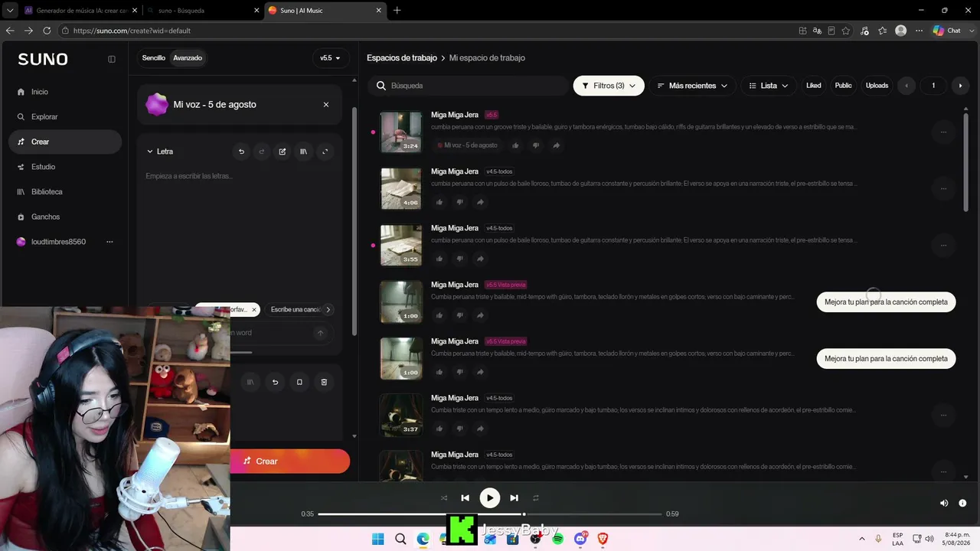
Task: Select the Suno | AI Music tab
Action: pos(325,11)
